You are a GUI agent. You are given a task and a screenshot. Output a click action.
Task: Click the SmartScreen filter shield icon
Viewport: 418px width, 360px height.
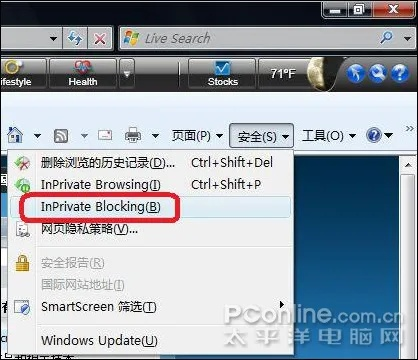[x=22, y=307]
